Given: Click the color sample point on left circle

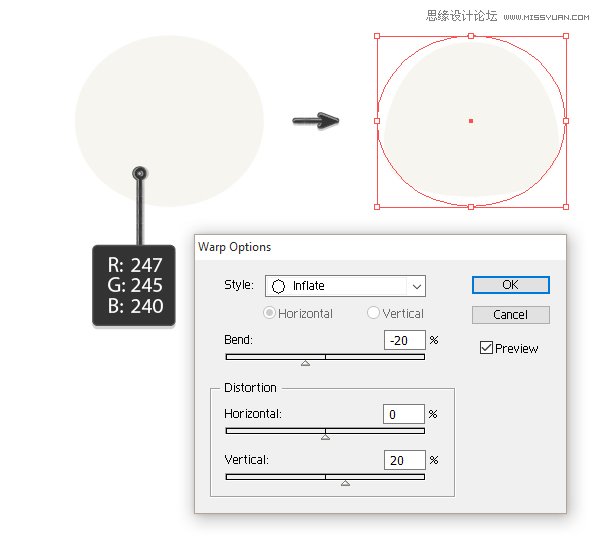Looking at the screenshot, I should tap(140, 174).
